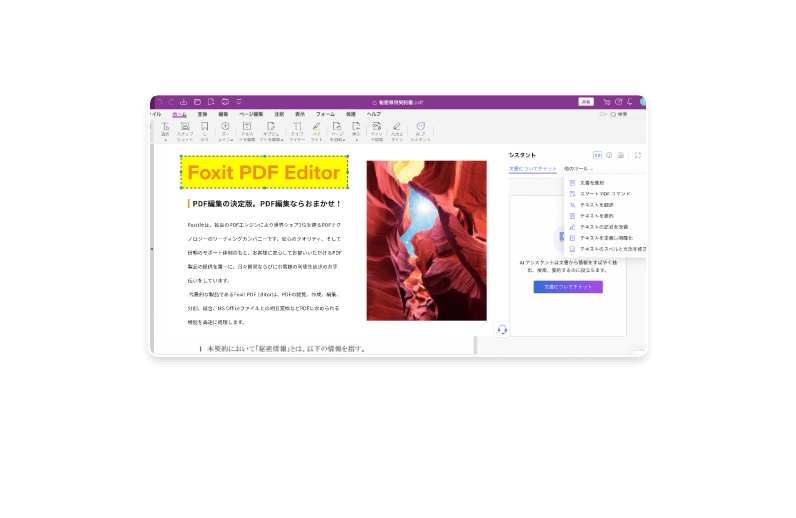Viewport: 796px width, 518px height.
Task: Click the blue 文書についてチャット button
Action: tap(568, 287)
